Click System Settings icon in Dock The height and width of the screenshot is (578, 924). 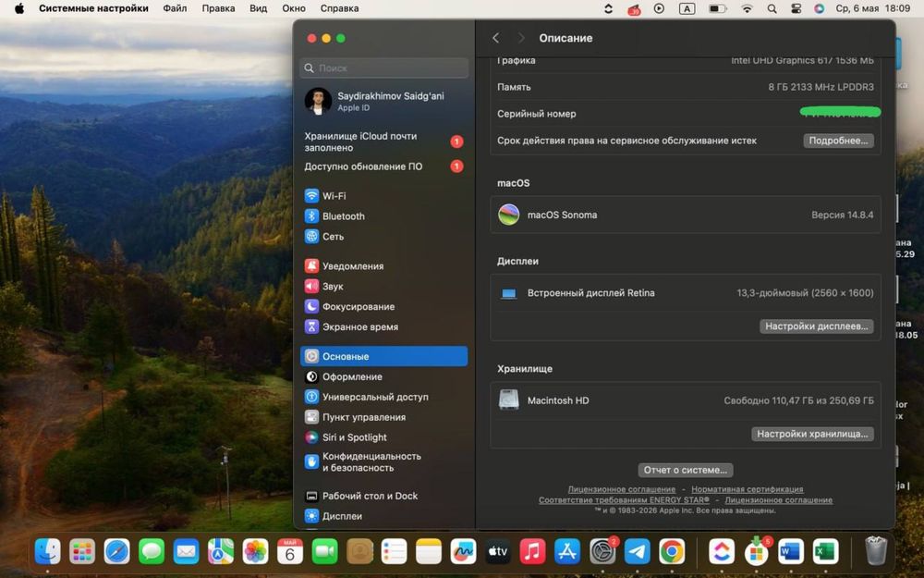(x=602, y=552)
